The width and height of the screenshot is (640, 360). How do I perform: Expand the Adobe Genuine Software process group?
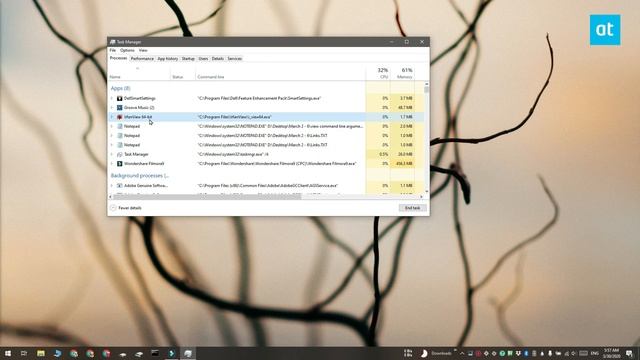tap(112, 186)
